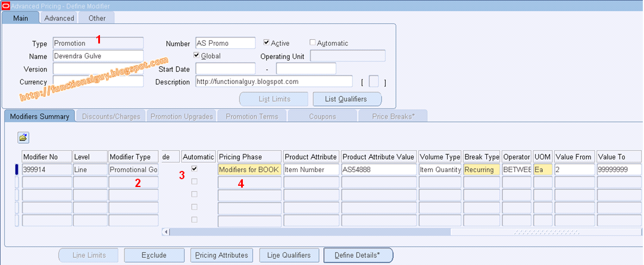This screenshot has height=265, width=644.
Task: Select the first row's blue record indicator
Action: point(17,169)
